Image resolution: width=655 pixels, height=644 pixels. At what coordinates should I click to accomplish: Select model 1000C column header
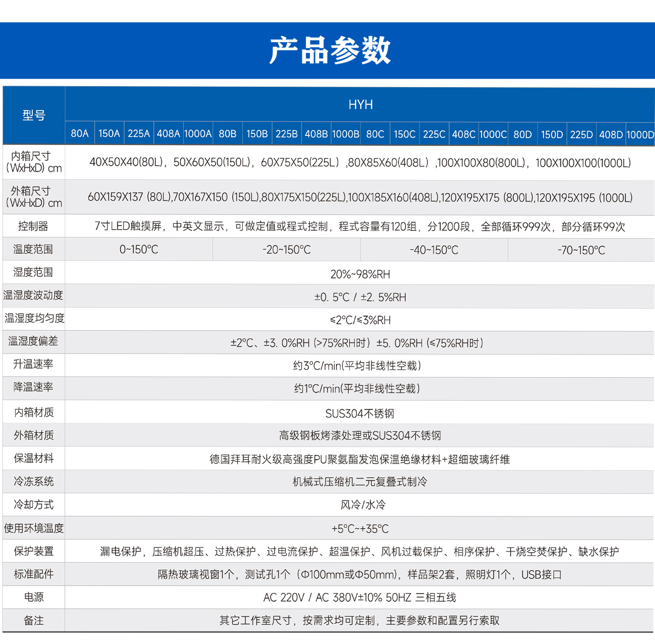click(493, 133)
